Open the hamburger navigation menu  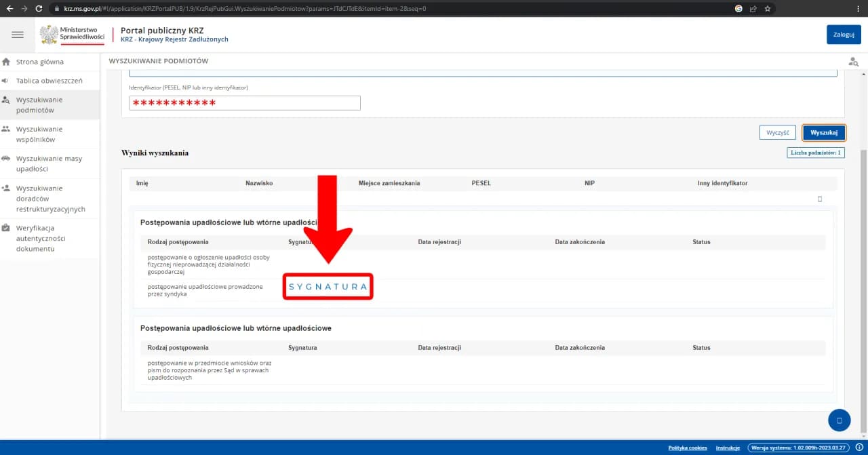click(18, 35)
